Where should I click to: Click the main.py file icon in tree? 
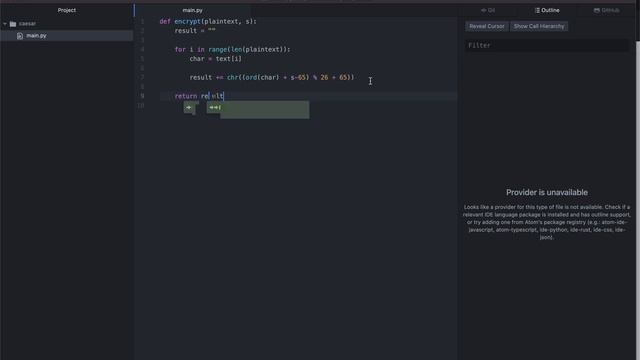[20, 36]
